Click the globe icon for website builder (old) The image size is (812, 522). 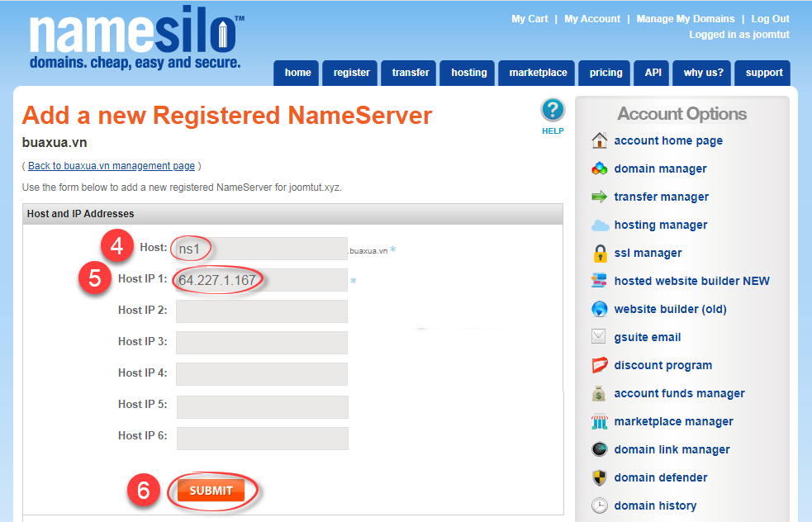599,309
